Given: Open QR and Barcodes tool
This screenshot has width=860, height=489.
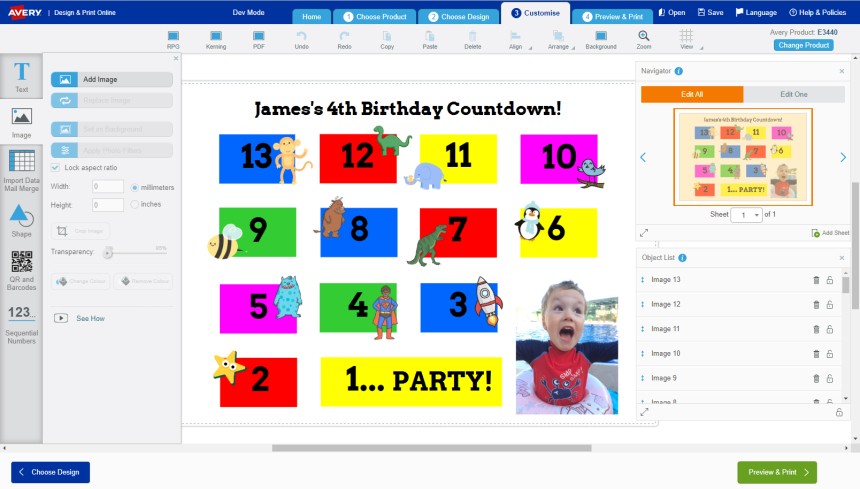Looking at the screenshot, I should tap(21, 270).
